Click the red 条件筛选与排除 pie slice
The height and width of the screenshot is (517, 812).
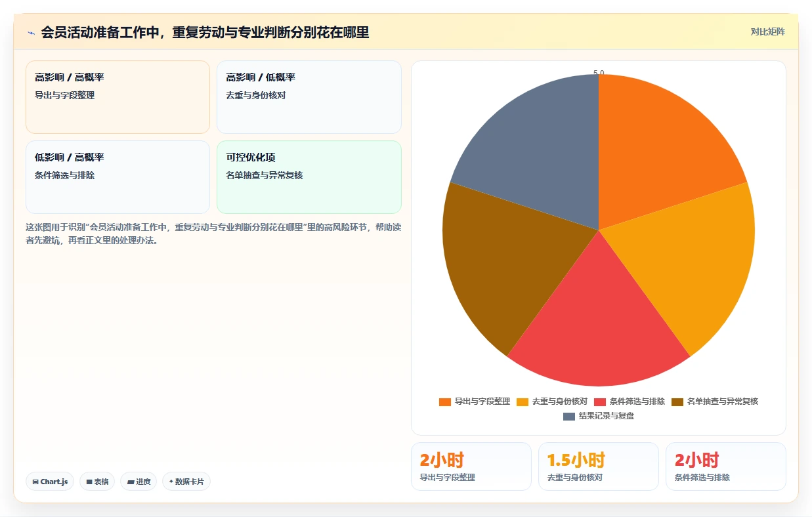coord(599,328)
